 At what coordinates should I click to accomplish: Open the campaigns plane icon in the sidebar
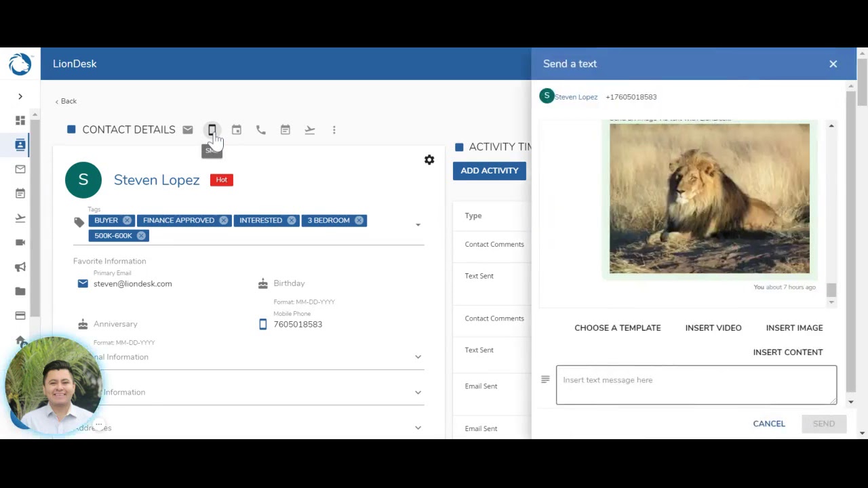coord(20,218)
